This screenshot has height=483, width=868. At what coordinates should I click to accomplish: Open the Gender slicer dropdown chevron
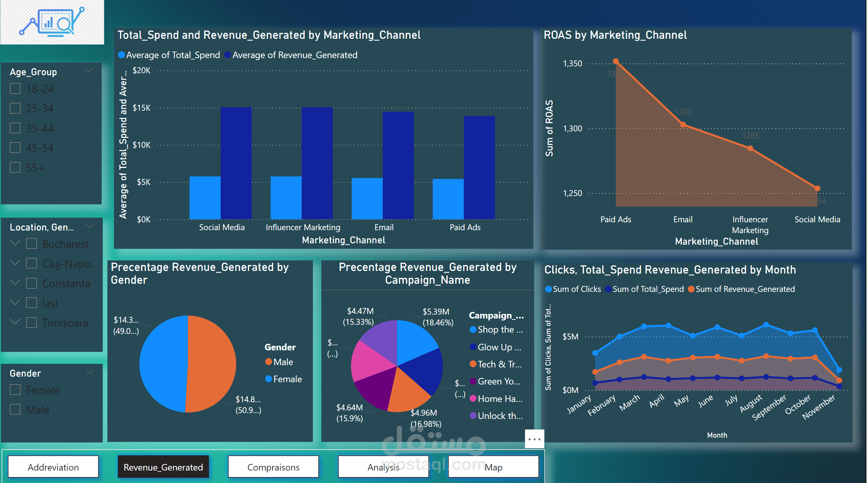coord(90,372)
